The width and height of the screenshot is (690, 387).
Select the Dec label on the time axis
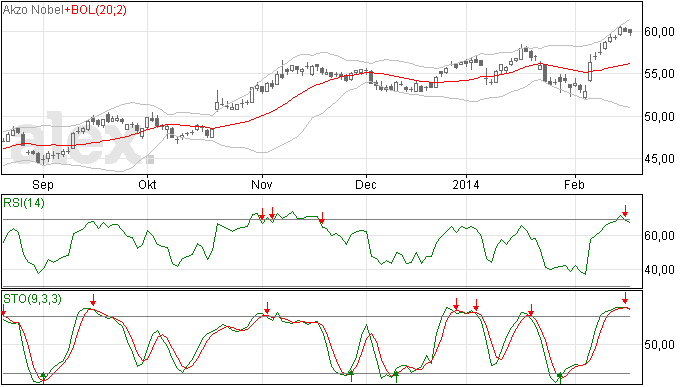[x=366, y=184]
